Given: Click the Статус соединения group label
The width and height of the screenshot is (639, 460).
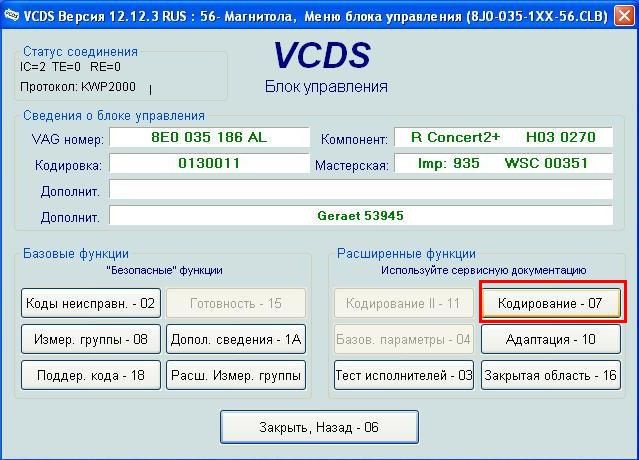Looking at the screenshot, I should 80,51.
